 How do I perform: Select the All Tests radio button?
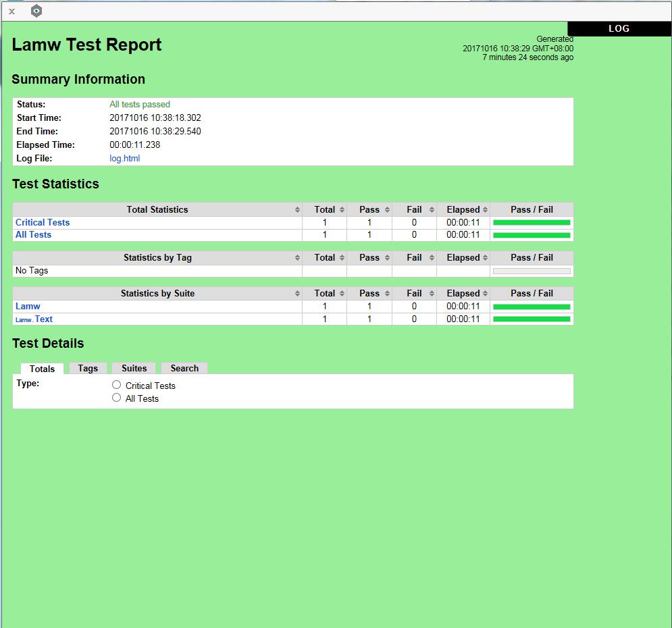(x=117, y=398)
